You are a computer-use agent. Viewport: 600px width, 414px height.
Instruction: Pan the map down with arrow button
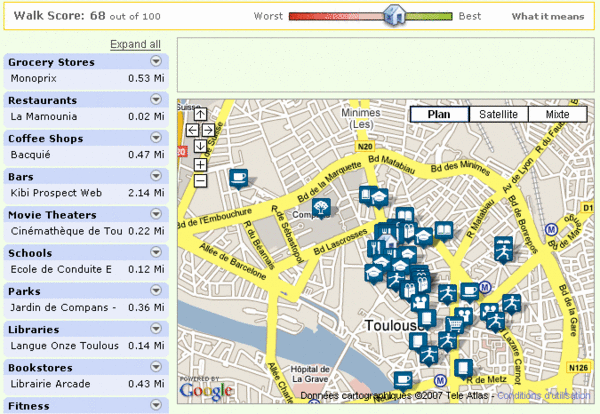click(x=201, y=146)
